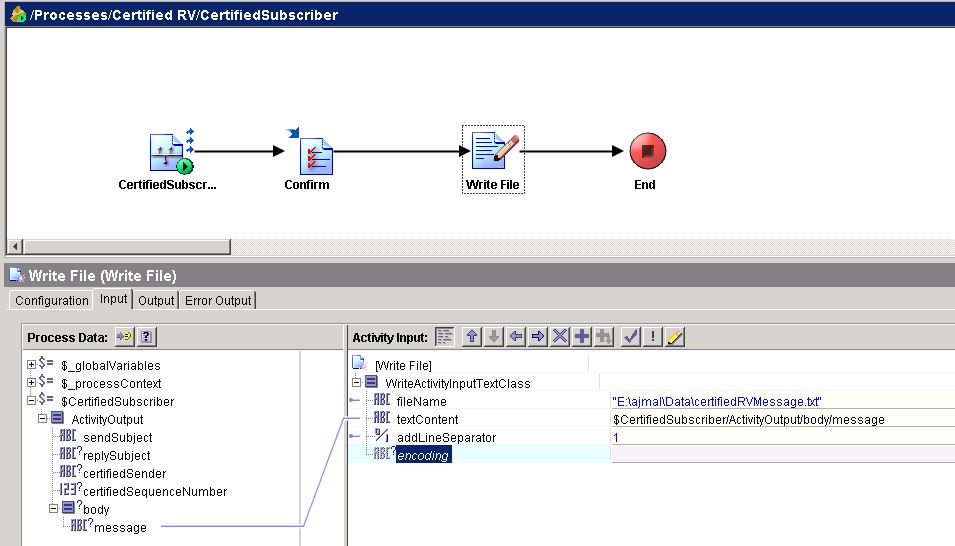Viewport: 955px width, 546px height.
Task: Select the message element under body
Action: click(120, 527)
